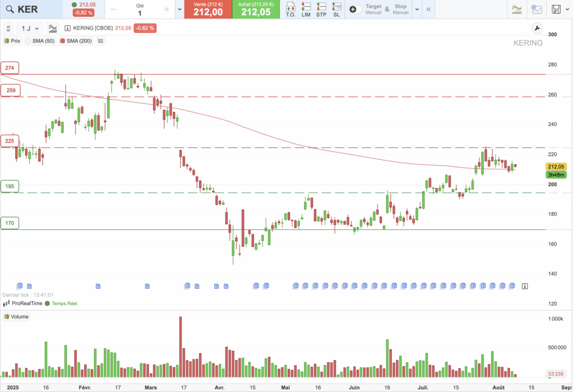Click the Juil. label on time axis
This screenshot has height=392, width=573.
423,388
